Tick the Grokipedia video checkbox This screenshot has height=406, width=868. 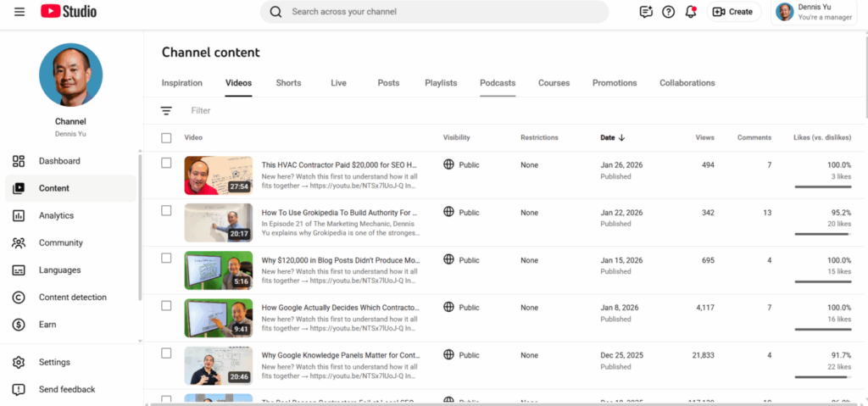[x=166, y=210]
